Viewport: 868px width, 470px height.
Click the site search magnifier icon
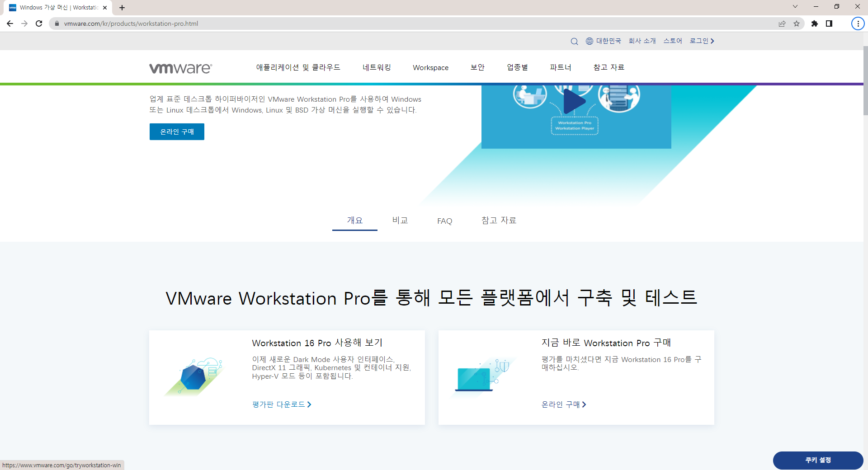[x=574, y=41]
